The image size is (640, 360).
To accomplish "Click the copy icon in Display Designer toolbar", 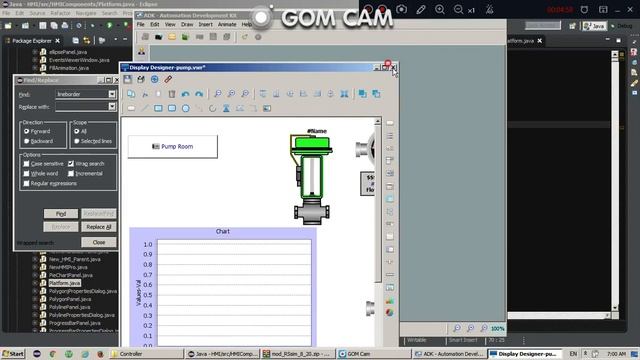I will coord(131,94).
